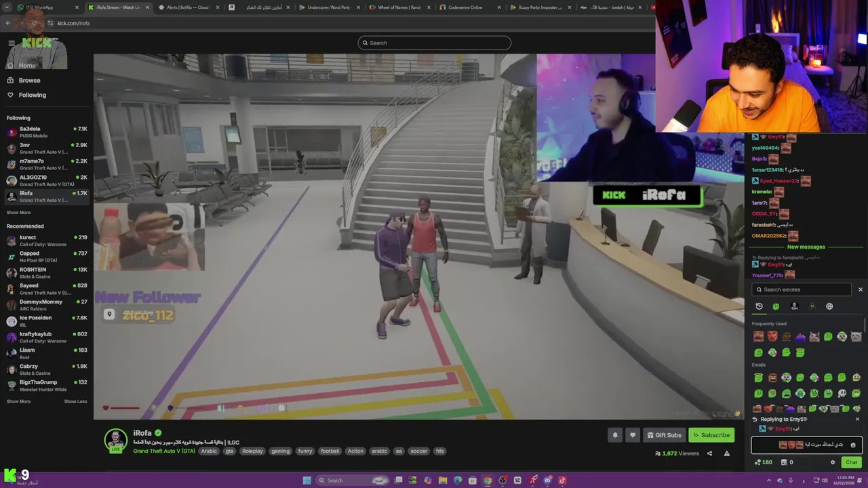Open ROSHTEIN recommended channel avatar
This screenshot has height=488, width=868.
[x=12, y=272]
